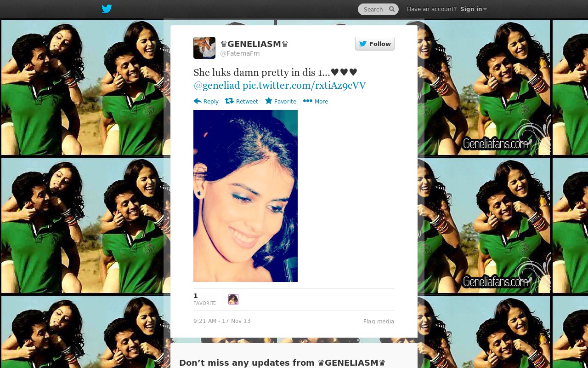Click "Don't miss any updates" heading
The width and height of the screenshot is (588, 368).
click(282, 362)
